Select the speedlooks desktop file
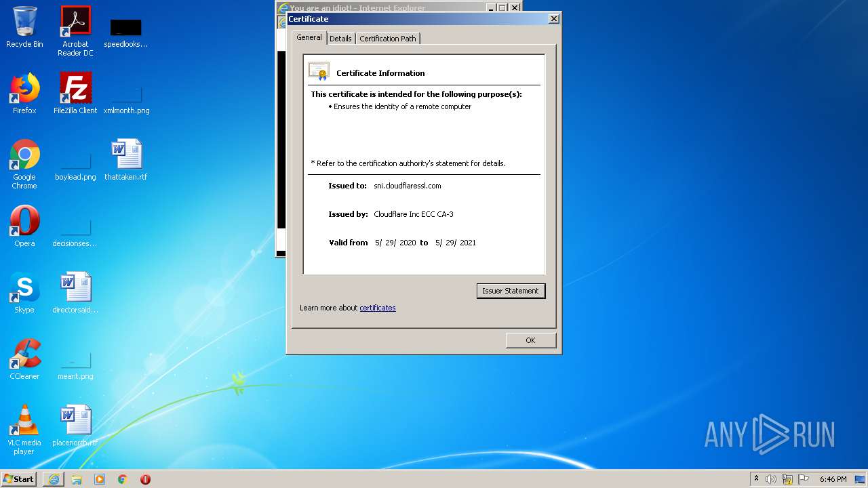 [x=125, y=32]
